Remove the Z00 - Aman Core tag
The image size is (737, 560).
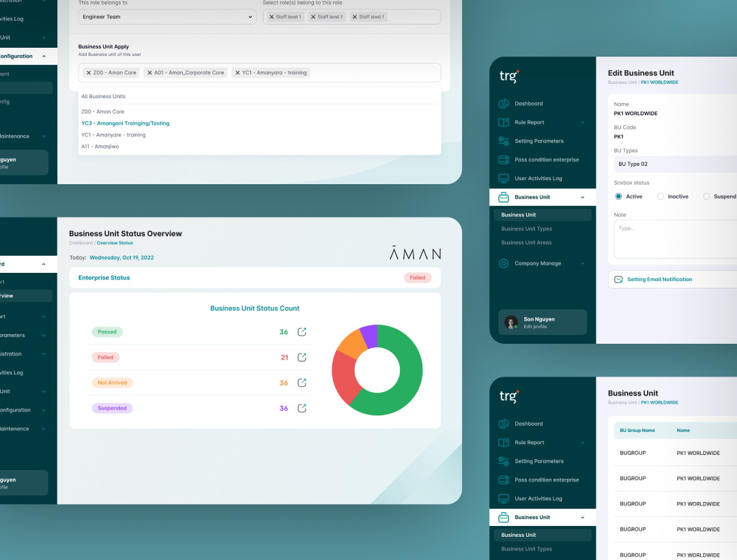click(89, 72)
